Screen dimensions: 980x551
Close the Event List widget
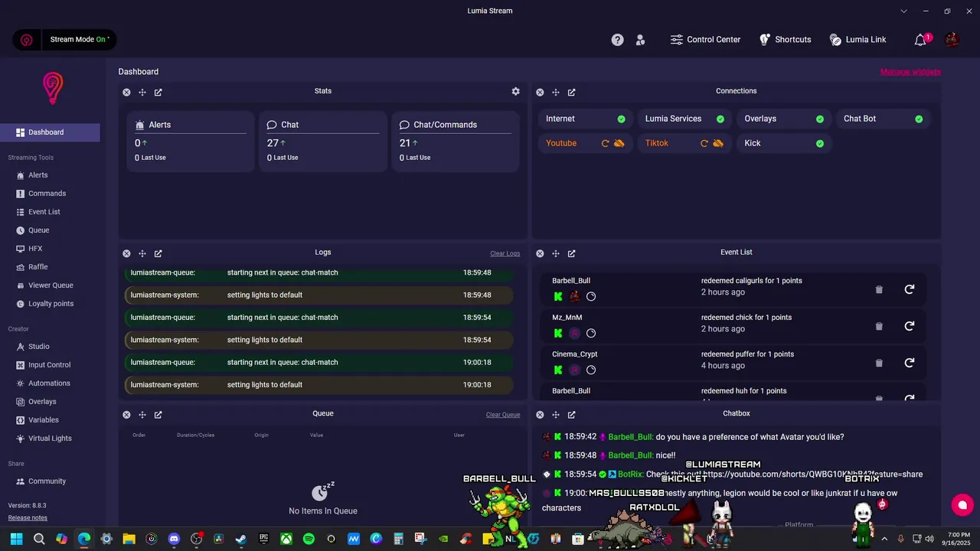(540, 253)
